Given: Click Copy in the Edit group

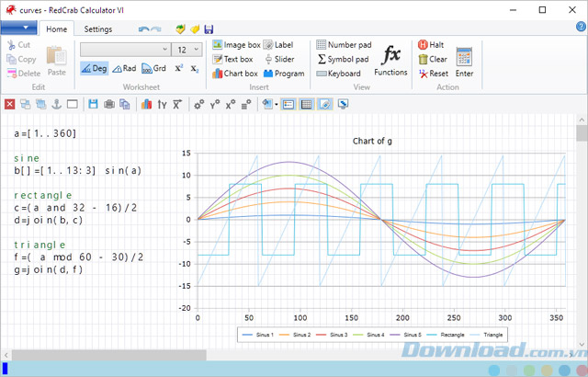Looking at the screenshot, I should pyautogui.click(x=21, y=59).
